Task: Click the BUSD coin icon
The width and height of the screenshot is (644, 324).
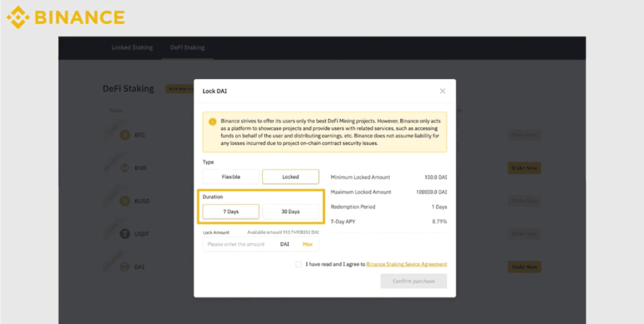Action: (124, 201)
